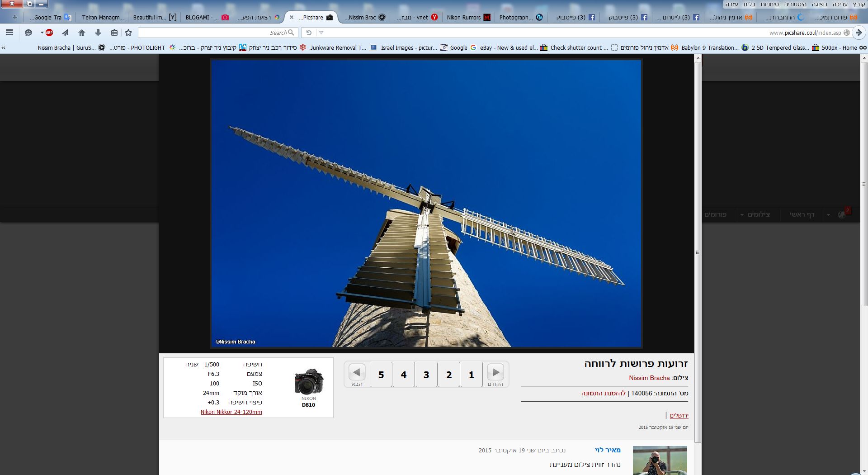Click the Adblock Plus ABP icon

(x=49, y=33)
